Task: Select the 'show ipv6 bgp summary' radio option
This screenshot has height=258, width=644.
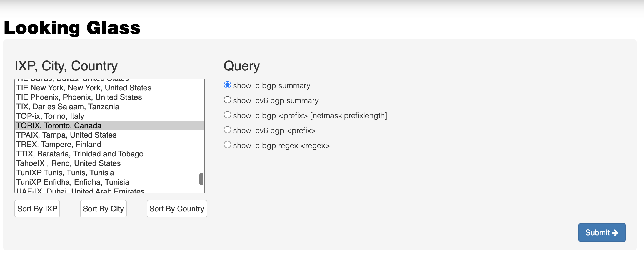Action: click(228, 100)
